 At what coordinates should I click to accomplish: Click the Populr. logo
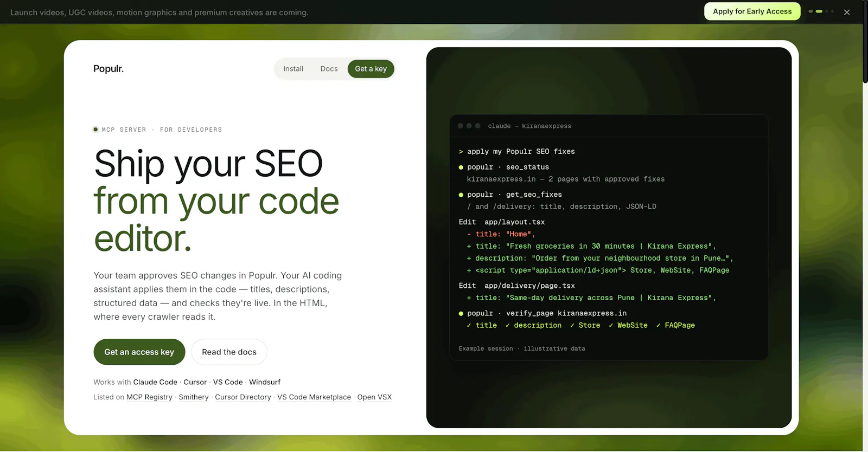pyautogui.click(x=108, y=69)
